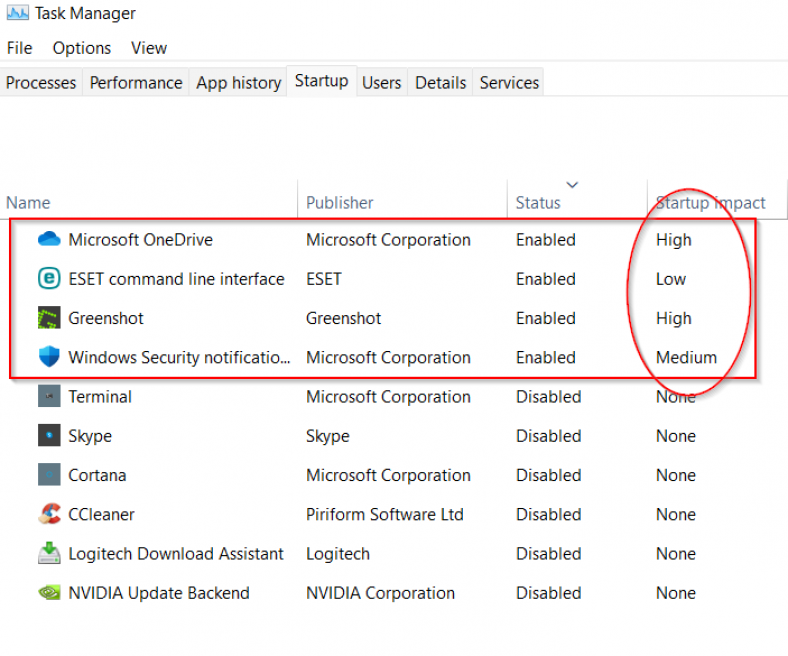The image size is (788, 656).
Task: Select the Cortana name text
Action: pyautogui.click(x=97, y=475)
